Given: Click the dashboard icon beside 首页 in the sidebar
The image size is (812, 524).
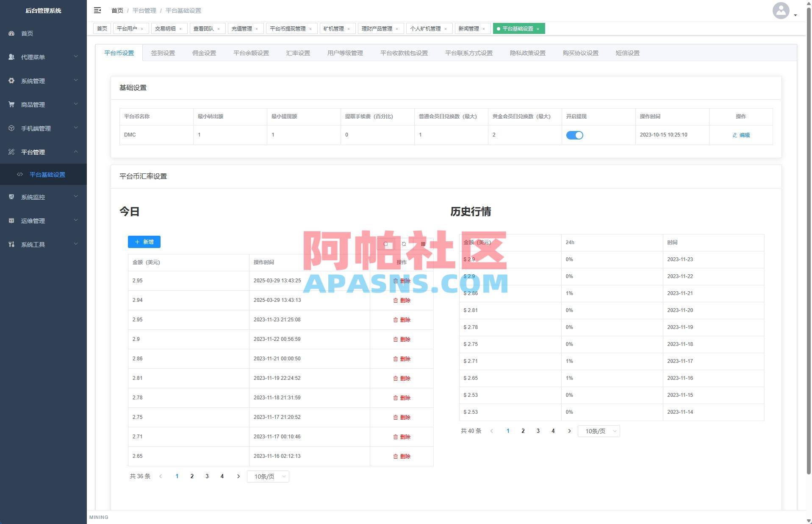Looking at the screenshot, I should click(11, 33).
